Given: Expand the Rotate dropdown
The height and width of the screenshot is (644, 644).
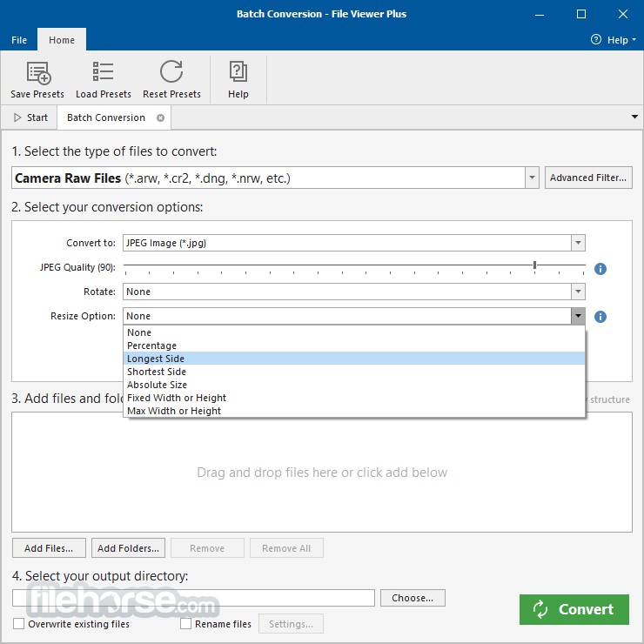Looking at the screenshot, I should click(x=578, y=292).
